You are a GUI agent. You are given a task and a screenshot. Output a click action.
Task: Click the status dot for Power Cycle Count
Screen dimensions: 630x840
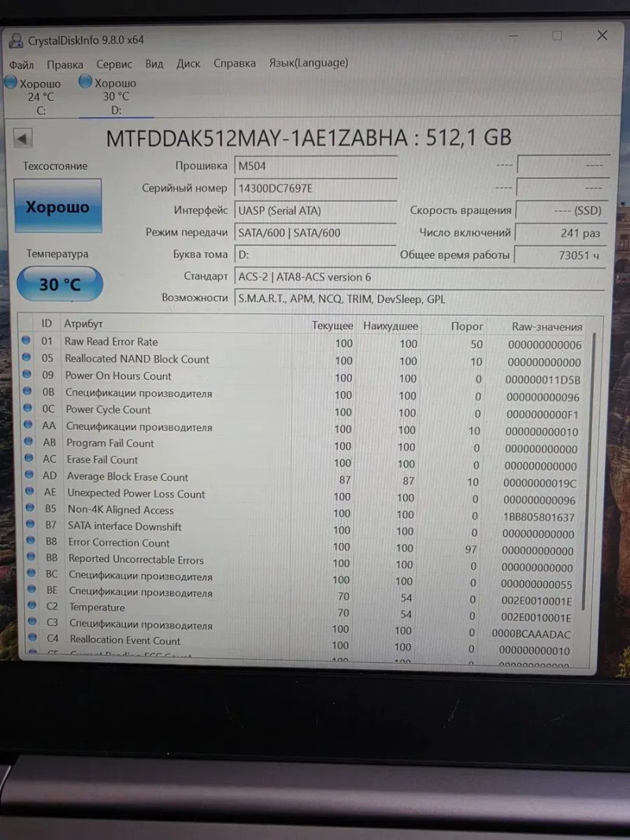28,408
